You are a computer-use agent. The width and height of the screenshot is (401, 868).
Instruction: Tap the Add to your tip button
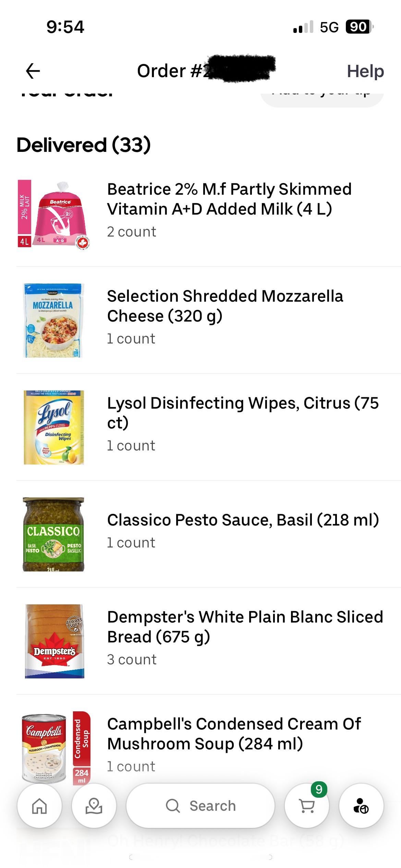pyautogui.click(x=322, y=97)
